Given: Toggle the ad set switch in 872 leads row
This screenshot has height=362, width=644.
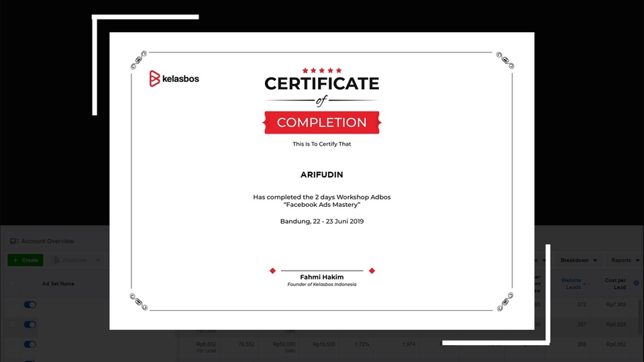Looking at the screenshot, I should pos(30,304).
